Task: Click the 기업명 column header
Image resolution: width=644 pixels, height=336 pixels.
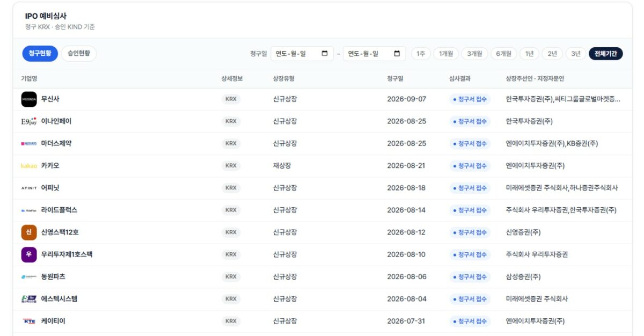Action: [29, 79]
